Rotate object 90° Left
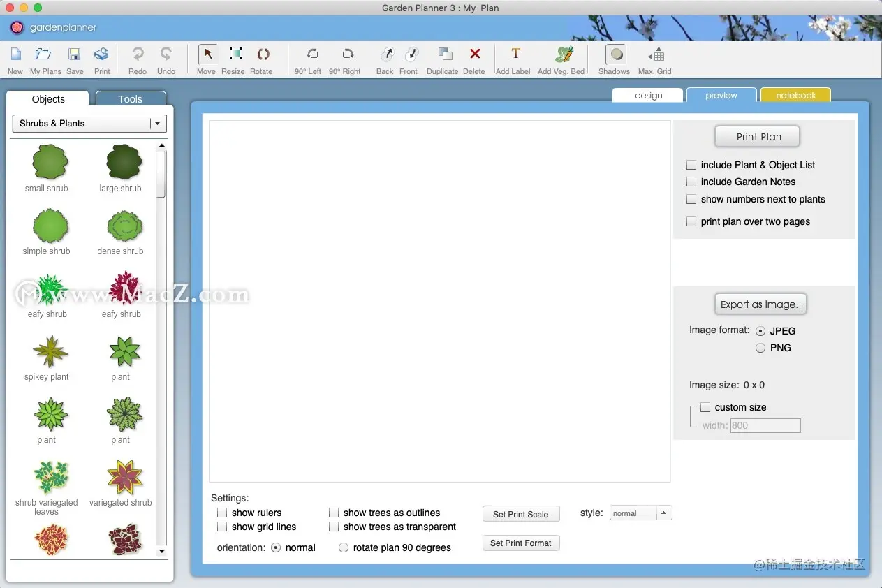Image resolution: width=882 pixels, height=588 pixels. point(311,54)
